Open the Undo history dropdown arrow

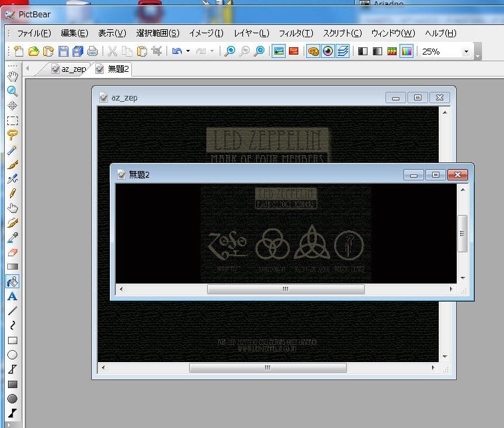188,51
